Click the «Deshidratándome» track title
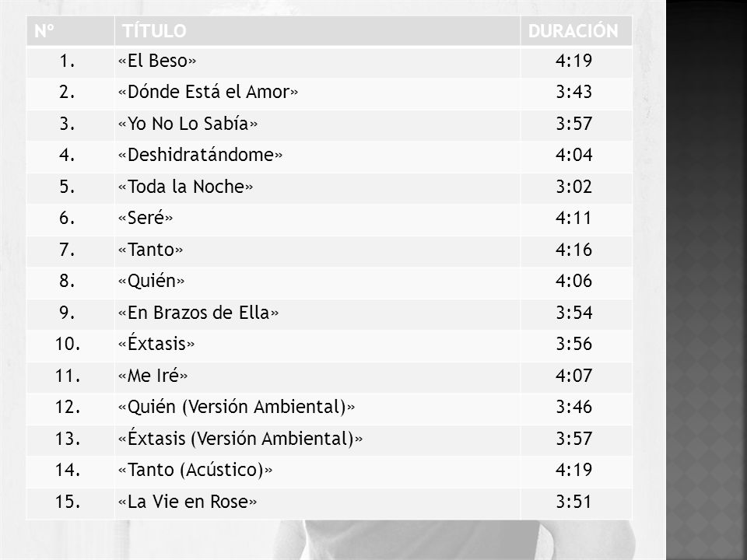 point(200,156)
